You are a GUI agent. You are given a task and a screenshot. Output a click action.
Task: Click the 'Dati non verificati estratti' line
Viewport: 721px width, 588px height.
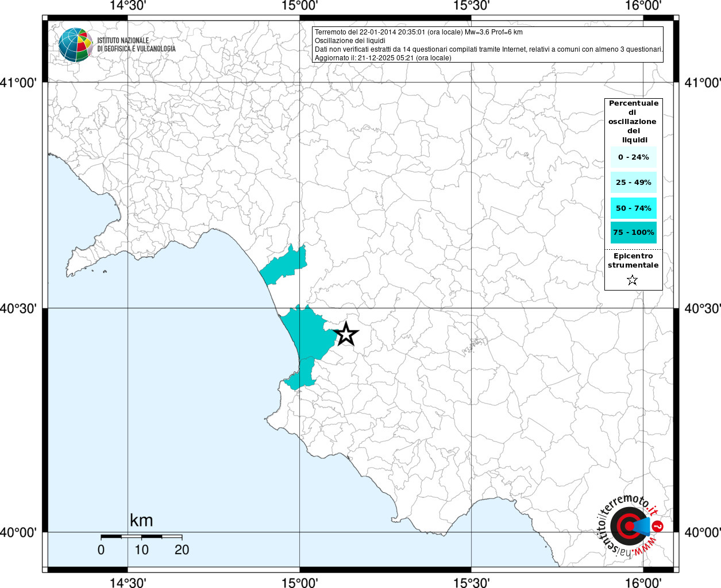tap(489, 49)
